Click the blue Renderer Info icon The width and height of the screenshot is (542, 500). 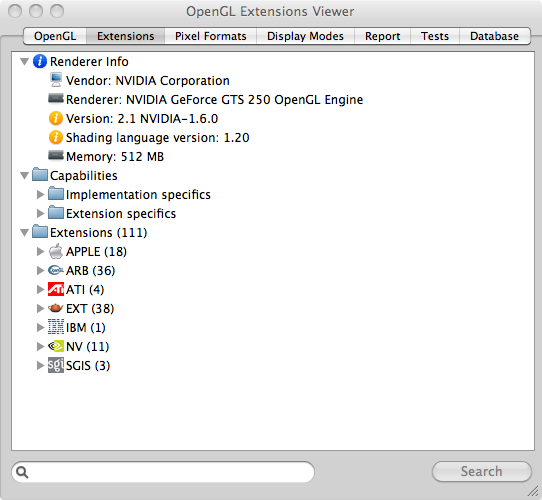click(x=40, y=62)
